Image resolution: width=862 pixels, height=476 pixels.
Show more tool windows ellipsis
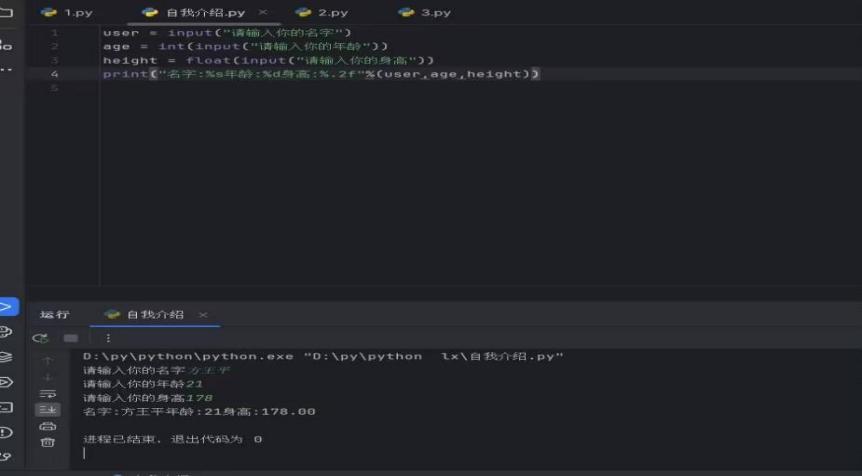(x=6, y=70)
